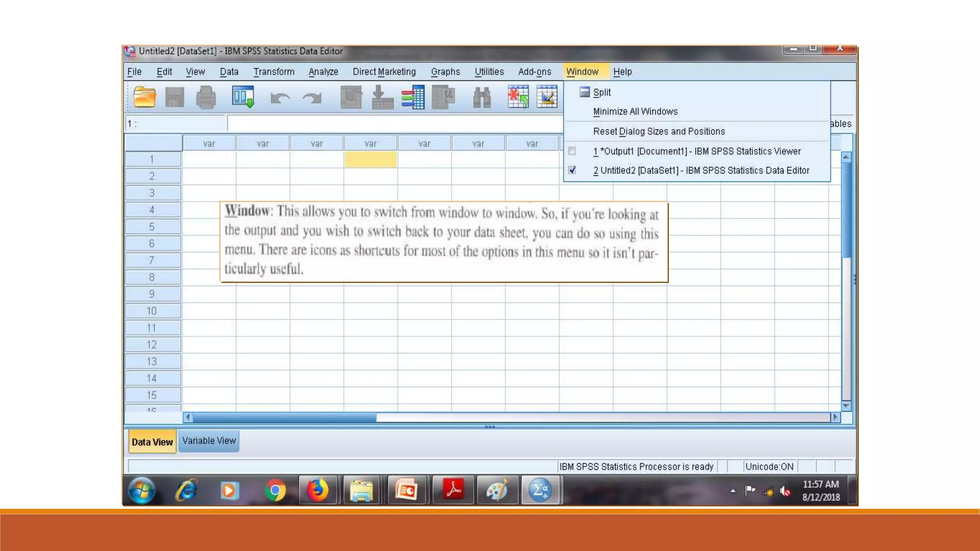Screen dimensions: 980x551
Task: Click the Save file toolbar icon
Action: pyautogui.click(x=174, y=97)
